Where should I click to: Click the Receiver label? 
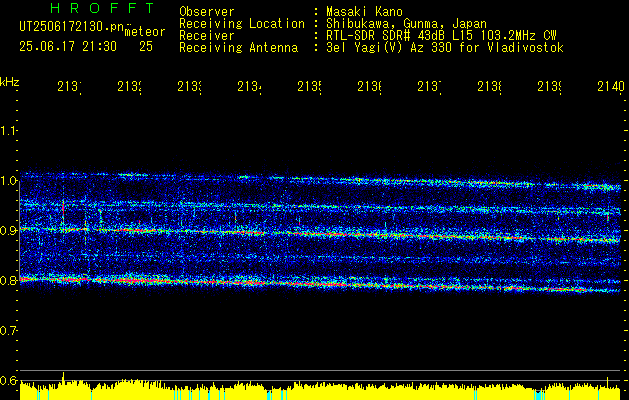click(x=207, y=36)
